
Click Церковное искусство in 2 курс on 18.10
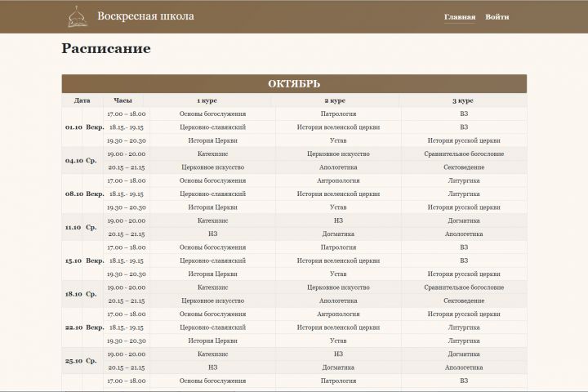(x=338, y=287)
